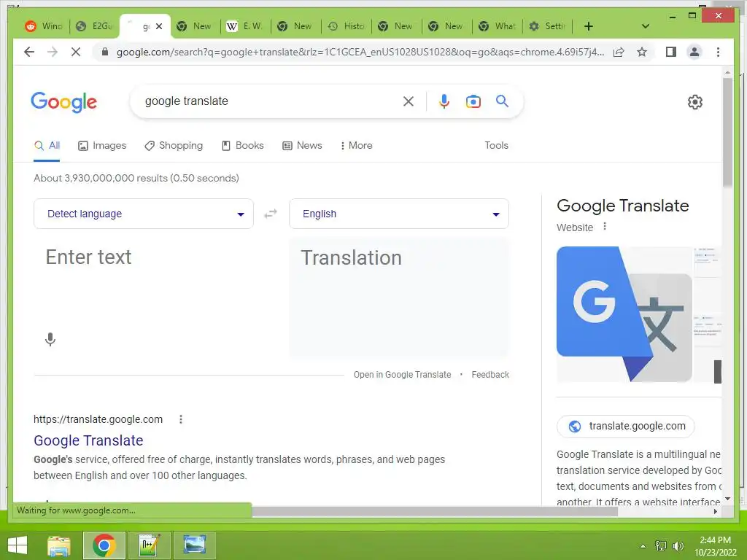Click Chrome icon in taskbar
This screenshot has height=560, width=747.
[x=104, y=545]
